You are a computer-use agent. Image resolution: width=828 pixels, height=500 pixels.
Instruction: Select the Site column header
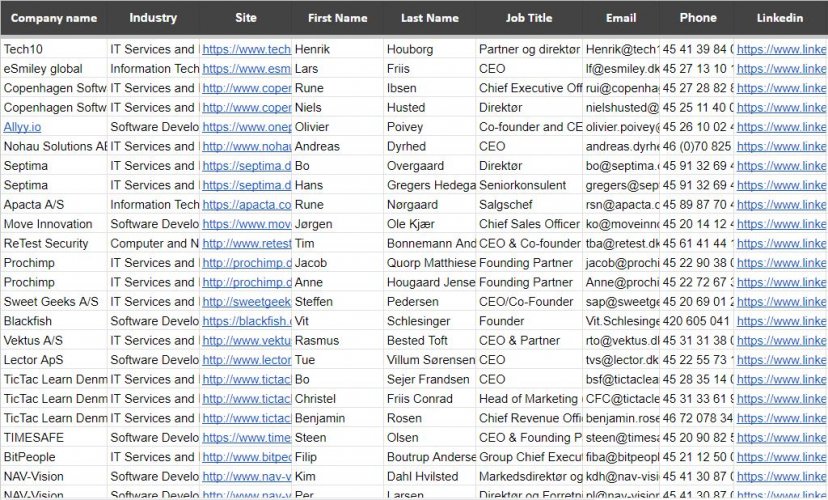tap(246, 18)
